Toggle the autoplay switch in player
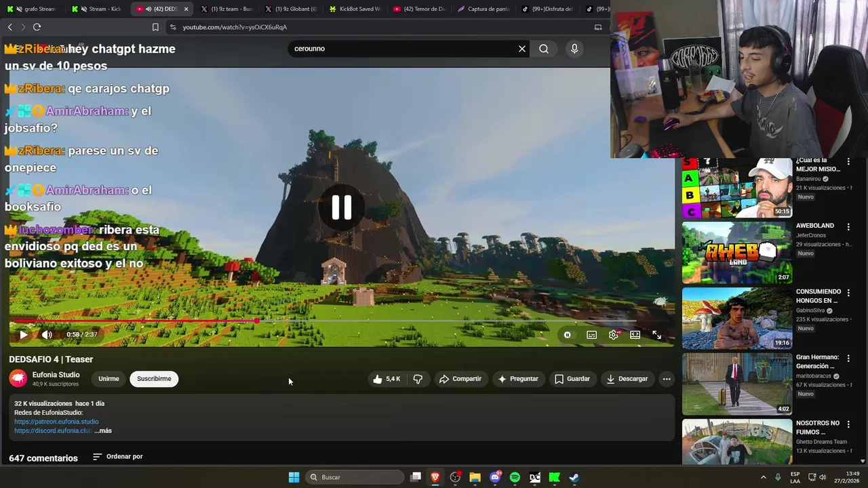Image resolution: width=868 pixels, height=488 pixels. [x=568, y=335]
